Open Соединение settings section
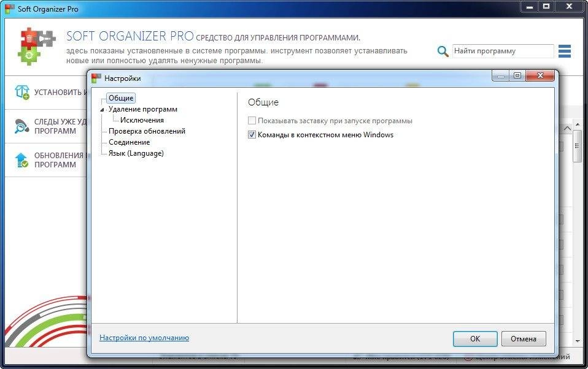Image resolution: width=588 pixels, height=369 pixels. [x=130, y=142]
